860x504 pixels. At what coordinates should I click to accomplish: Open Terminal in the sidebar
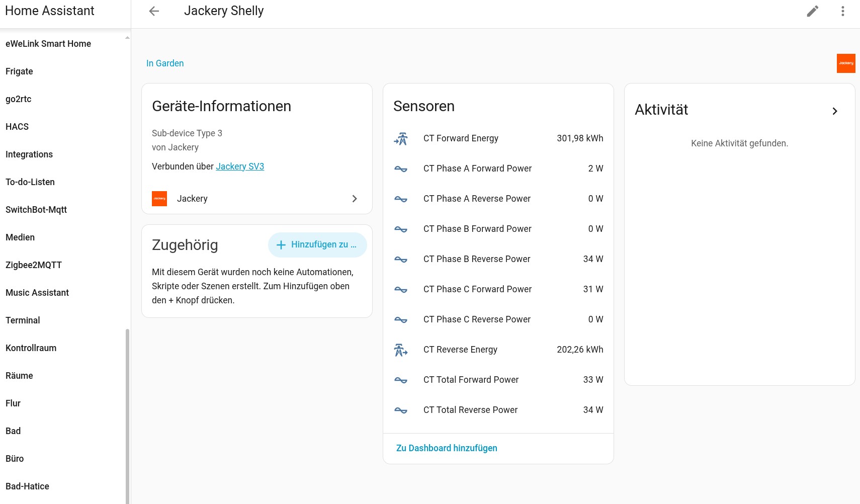point(23,320)
